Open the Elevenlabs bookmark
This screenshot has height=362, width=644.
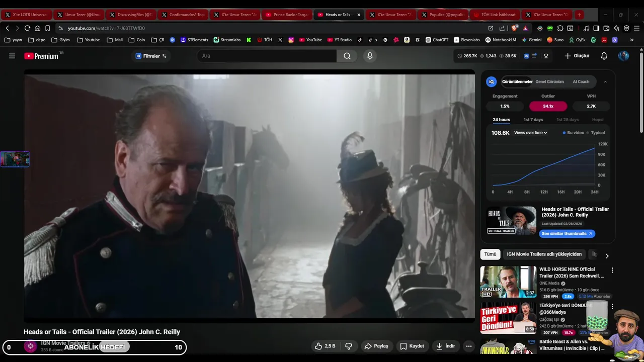[x=467, y=40]
